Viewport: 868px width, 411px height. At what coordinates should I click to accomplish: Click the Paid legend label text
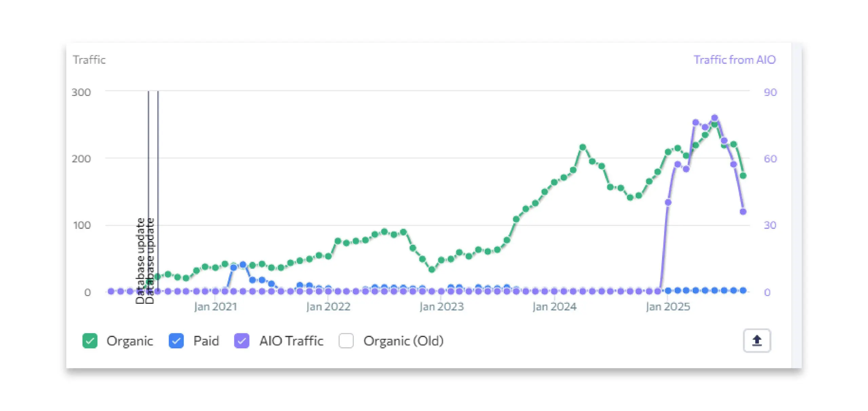206,341
